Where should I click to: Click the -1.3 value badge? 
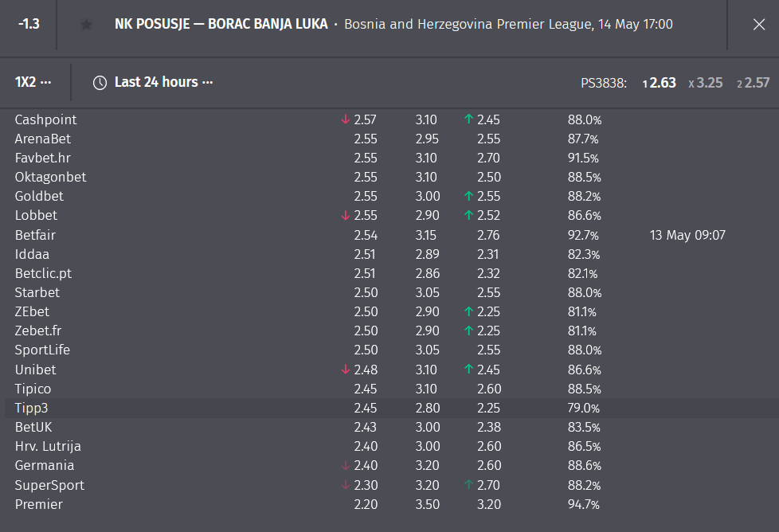[29, 24]
